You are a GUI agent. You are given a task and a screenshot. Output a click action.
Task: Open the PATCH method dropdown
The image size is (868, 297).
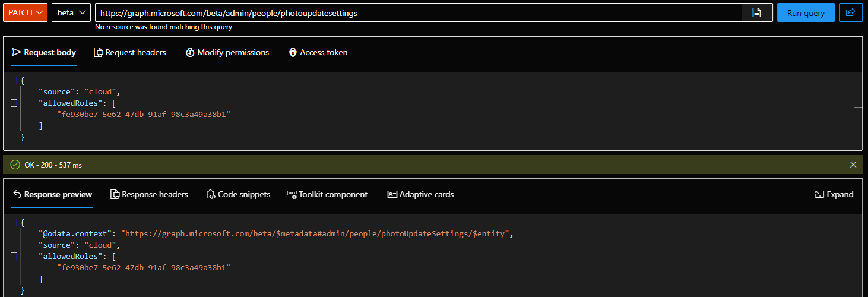(x=26, y=12)
